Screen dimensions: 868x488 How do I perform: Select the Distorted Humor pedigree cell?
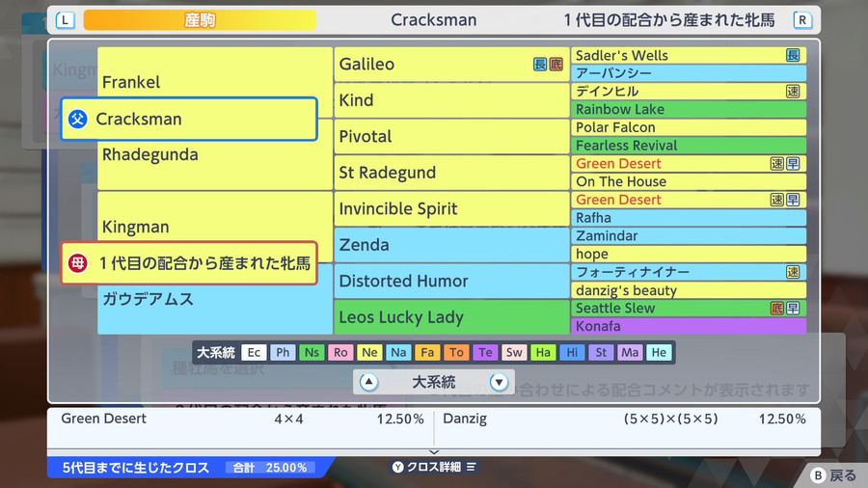click(x=451, y=281)
